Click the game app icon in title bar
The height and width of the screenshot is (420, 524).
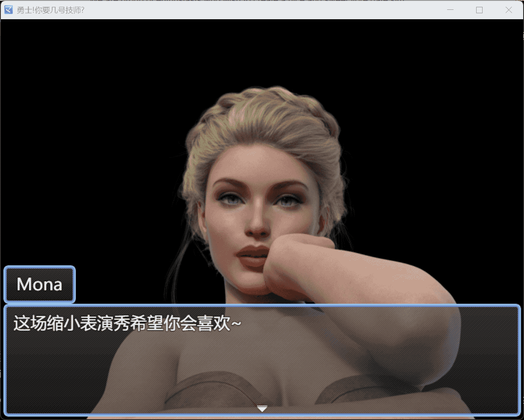coord(8,10)
